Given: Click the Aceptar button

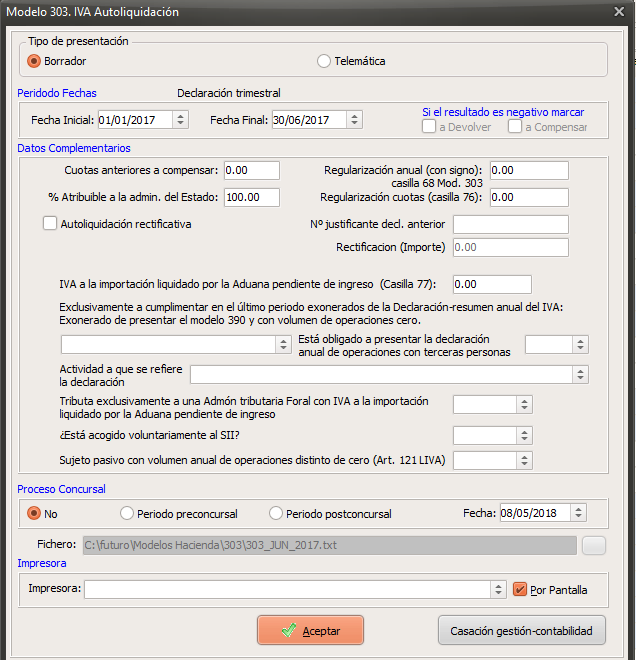Looking at the screenshot, I should [x=311, y=630].
